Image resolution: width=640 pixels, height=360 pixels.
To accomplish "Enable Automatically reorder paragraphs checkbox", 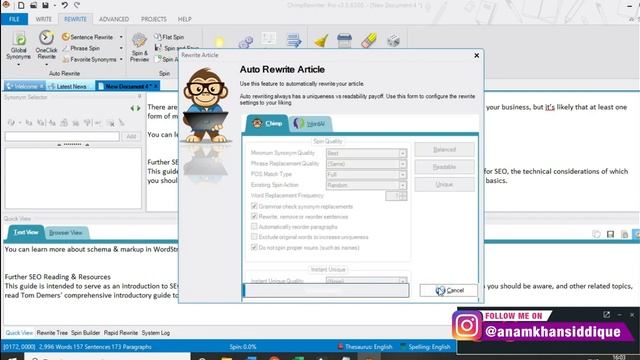I will [254, 226].
